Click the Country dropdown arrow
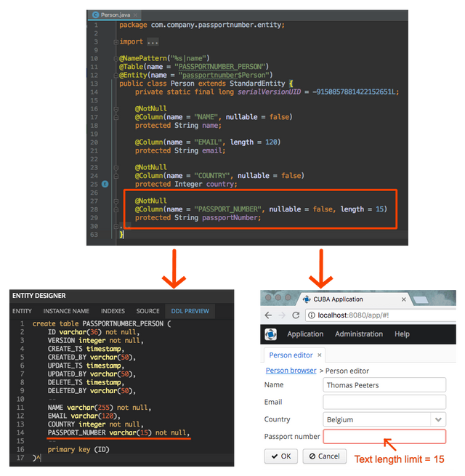Viewport: 465px width, 476px height. (438, 419)
